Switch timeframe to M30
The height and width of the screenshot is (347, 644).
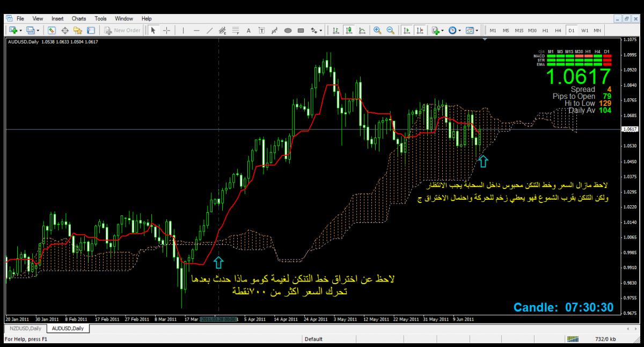[x=532, y=31]
